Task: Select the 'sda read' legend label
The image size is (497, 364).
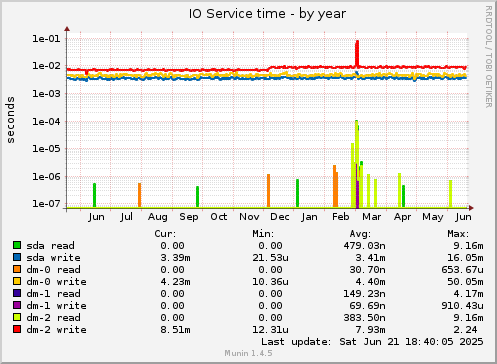Action: 50,246
